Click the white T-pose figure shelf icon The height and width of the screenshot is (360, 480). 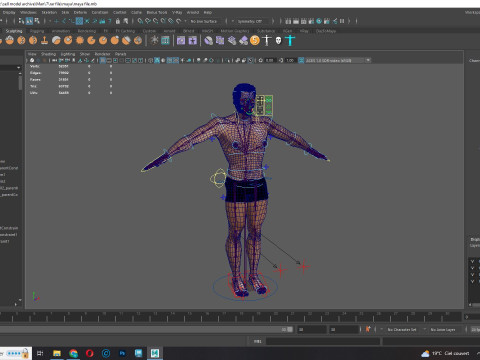click(266, 41)
